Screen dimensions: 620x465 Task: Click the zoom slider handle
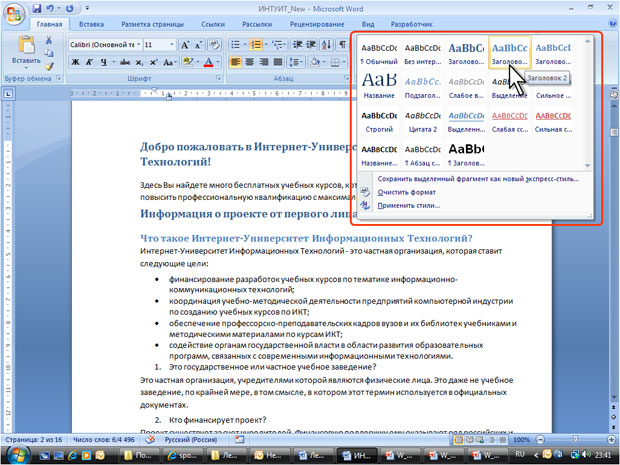coord(575,439)
